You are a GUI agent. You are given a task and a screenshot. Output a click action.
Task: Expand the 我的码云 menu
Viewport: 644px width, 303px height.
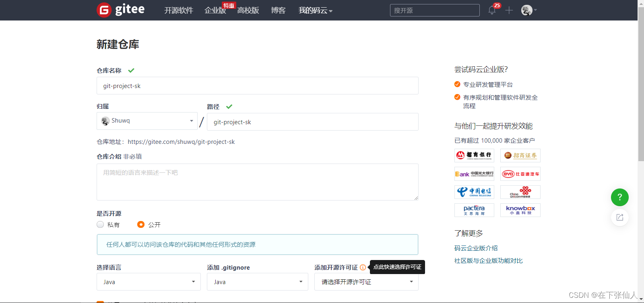[316, 10]
